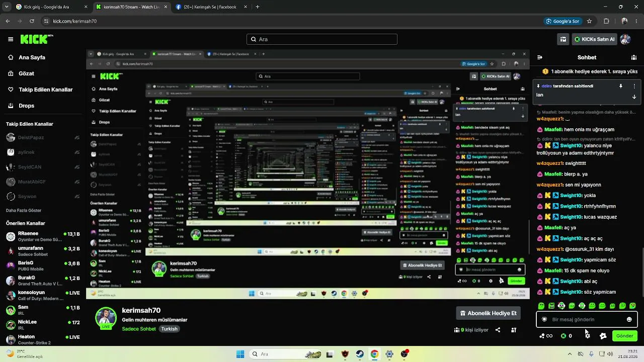View site information icon in address bar
This screenshot has width=644, height=362.
click(46, 21)
